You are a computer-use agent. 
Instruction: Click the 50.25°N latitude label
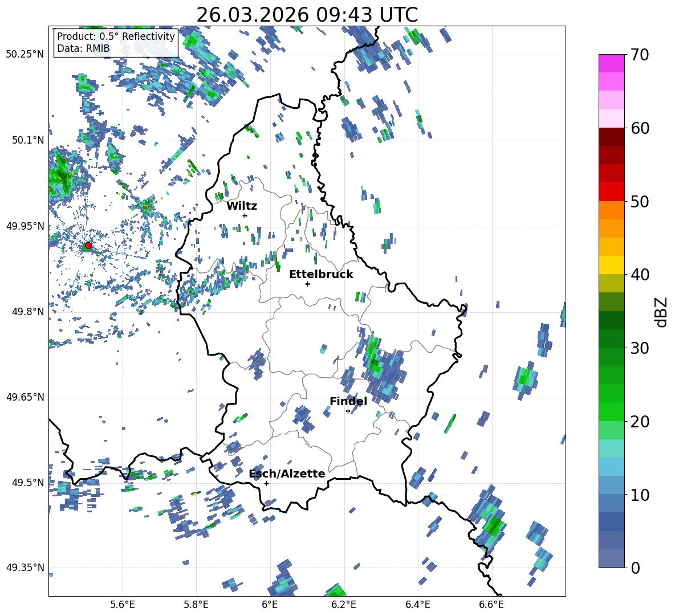(x=25, y=55)
